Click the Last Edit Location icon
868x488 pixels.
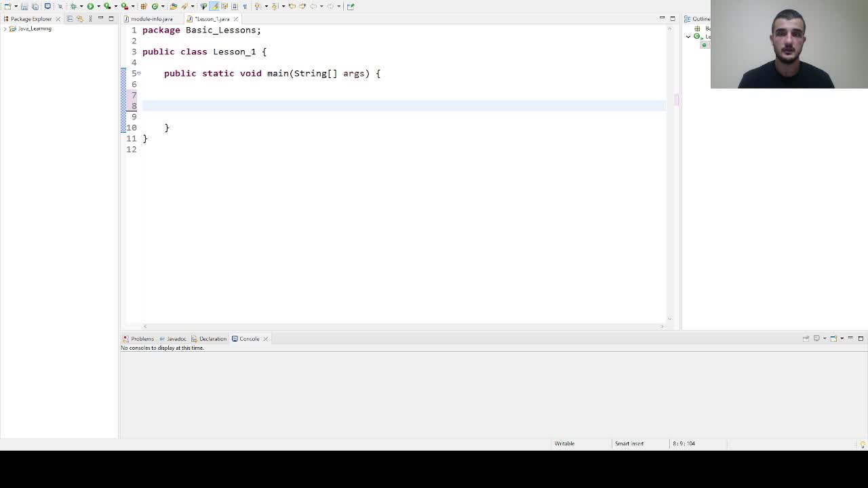[x=292, y=6]
